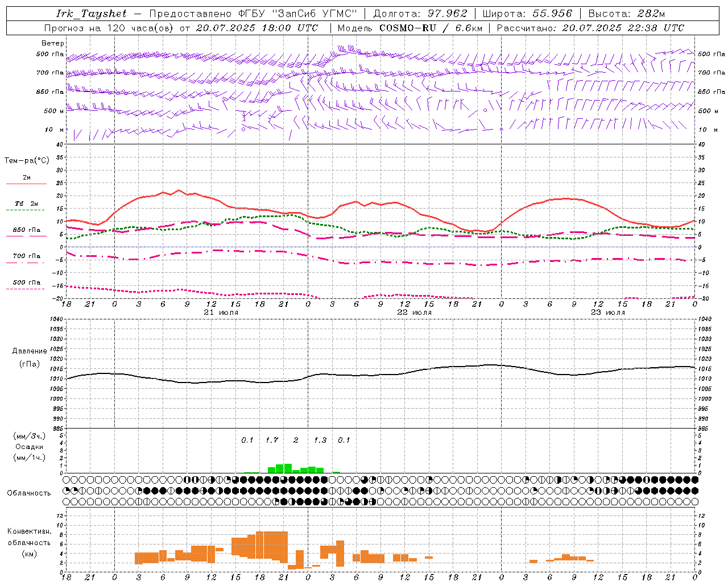The image size is (728, 582).
Task: Select the Тем-ра(°C) temperature axis title
Action: [27, 161]
